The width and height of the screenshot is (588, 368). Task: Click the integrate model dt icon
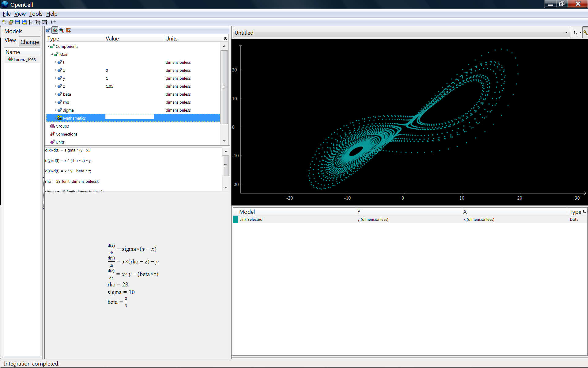[x=53, y=22]
